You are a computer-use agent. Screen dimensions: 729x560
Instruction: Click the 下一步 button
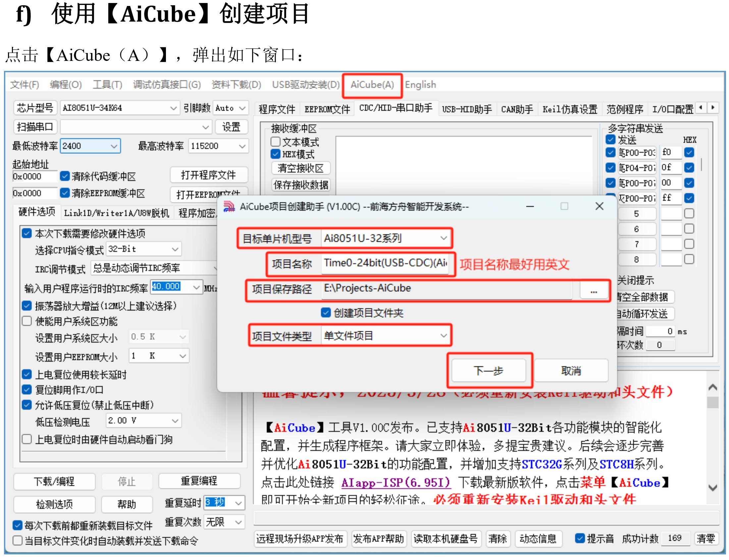pyautogui.click(x=488, y=370)
